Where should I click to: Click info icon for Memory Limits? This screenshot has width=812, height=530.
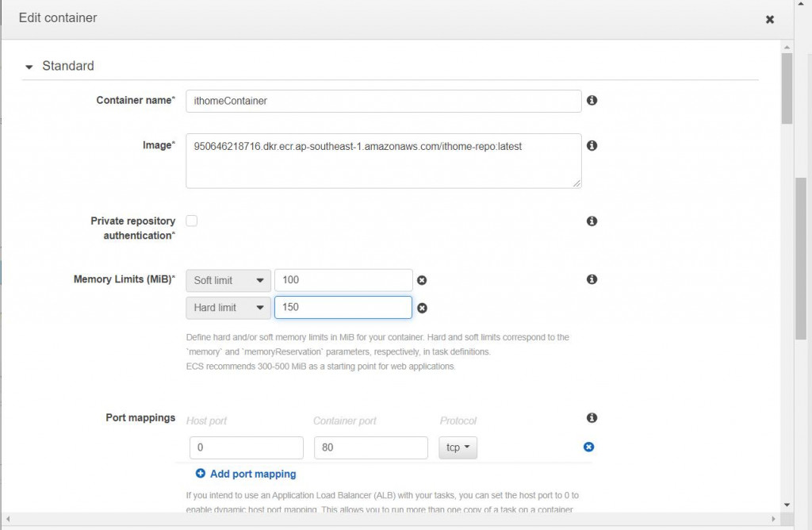592,279
